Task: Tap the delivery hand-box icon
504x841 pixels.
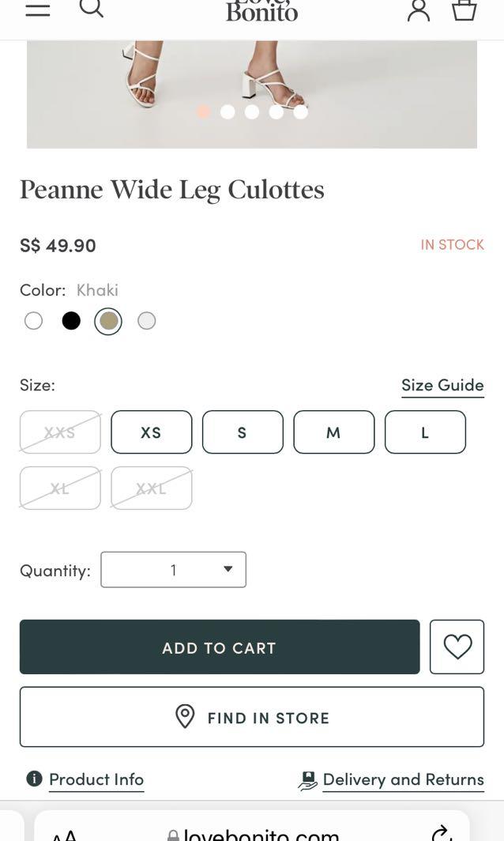Action: (x=308, y=780)
